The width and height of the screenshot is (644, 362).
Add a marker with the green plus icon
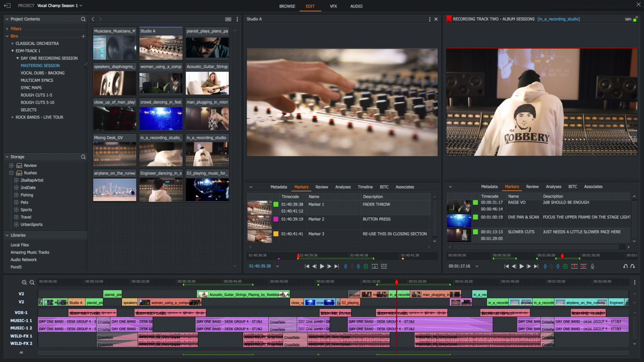pyautogui.click(x=565, y=266)
